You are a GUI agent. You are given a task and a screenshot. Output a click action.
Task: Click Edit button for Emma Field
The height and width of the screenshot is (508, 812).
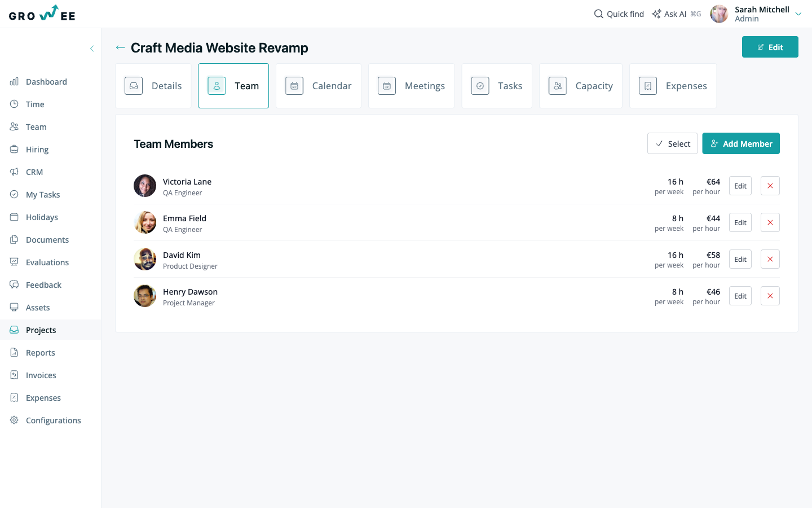coord(740,222)
